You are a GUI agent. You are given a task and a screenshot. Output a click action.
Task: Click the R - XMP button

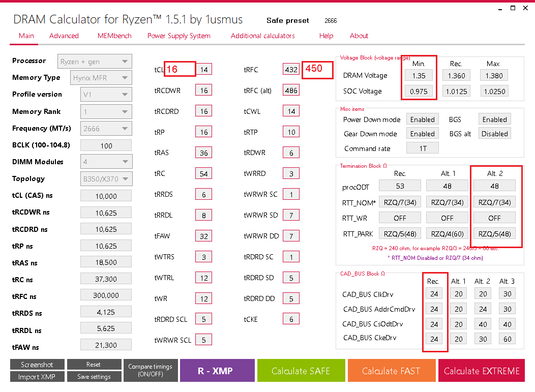pyautogui.click(x=217, y=370)
